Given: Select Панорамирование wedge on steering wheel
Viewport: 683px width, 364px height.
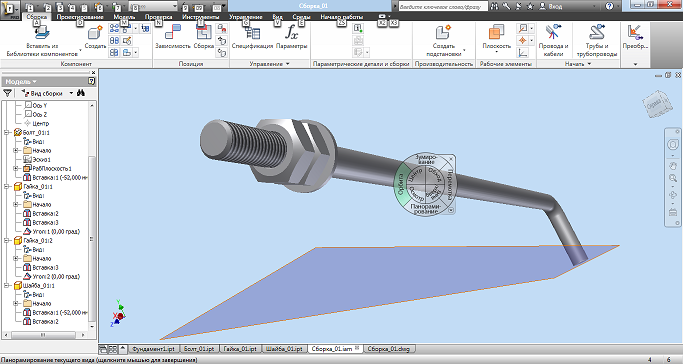Looking at the screenshot, I should click(x=426, y=209).
